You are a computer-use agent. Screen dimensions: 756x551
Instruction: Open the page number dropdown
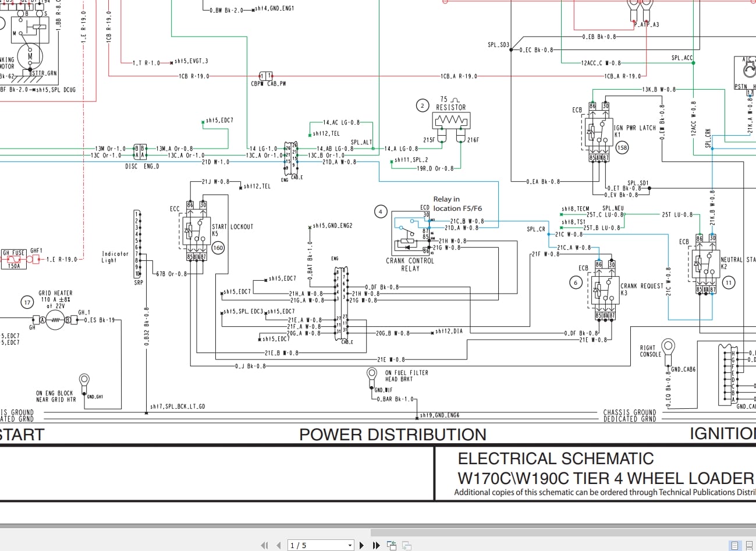(350, 545)
